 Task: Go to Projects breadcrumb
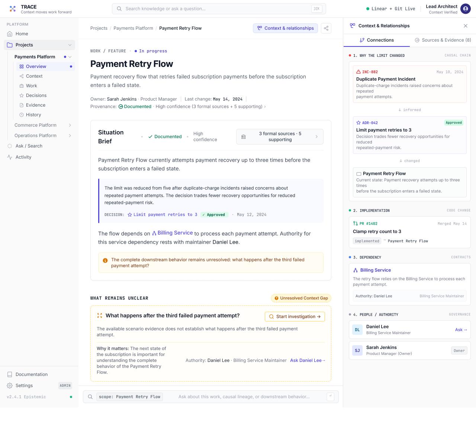(x=99, y=28)
